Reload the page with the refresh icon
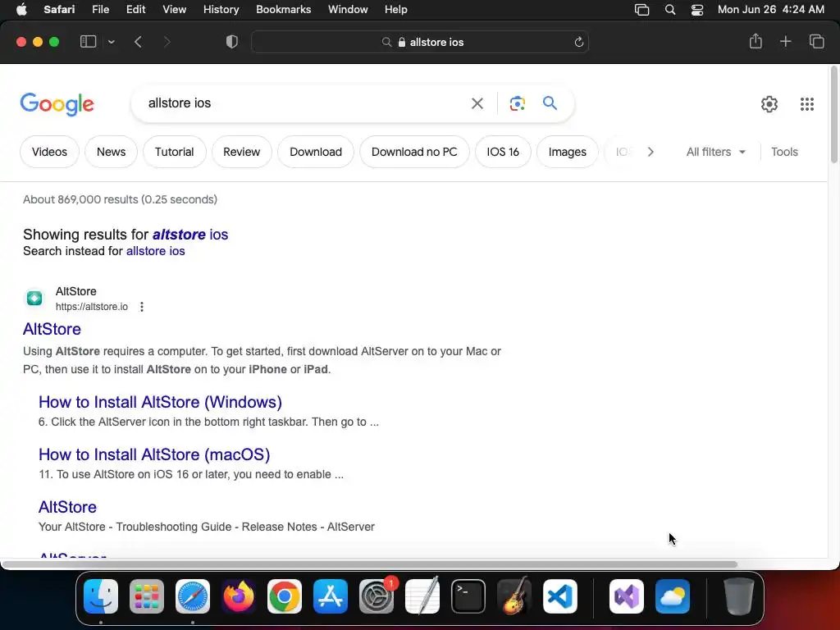The height and width of the screenshot is (630, 840). 578,42
